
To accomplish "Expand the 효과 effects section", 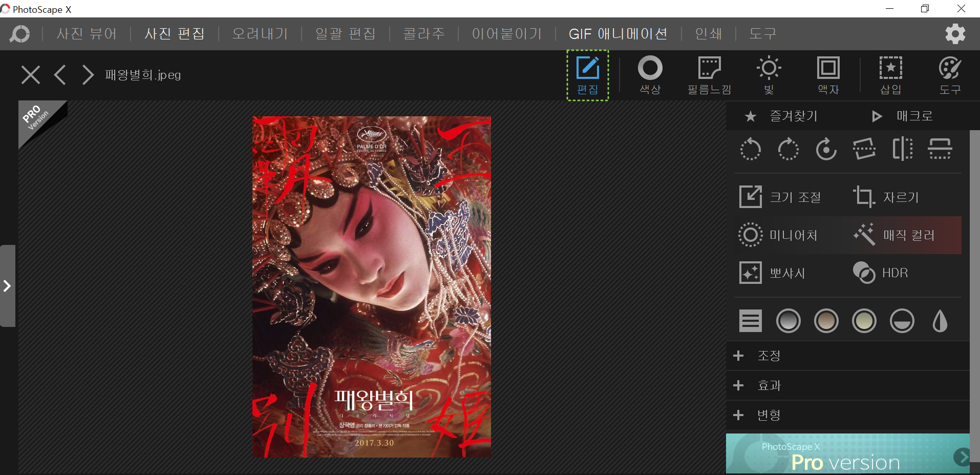I will click(x=848, y=385).
